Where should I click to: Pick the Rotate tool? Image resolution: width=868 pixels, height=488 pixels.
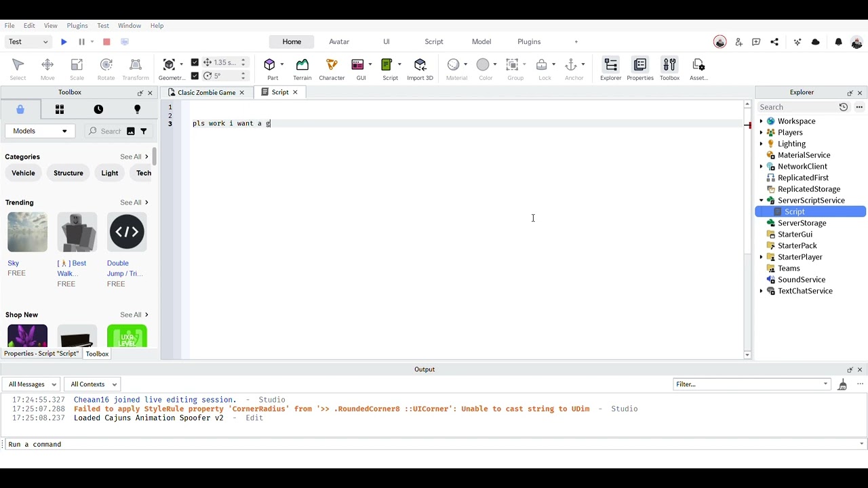click(106, 69)
